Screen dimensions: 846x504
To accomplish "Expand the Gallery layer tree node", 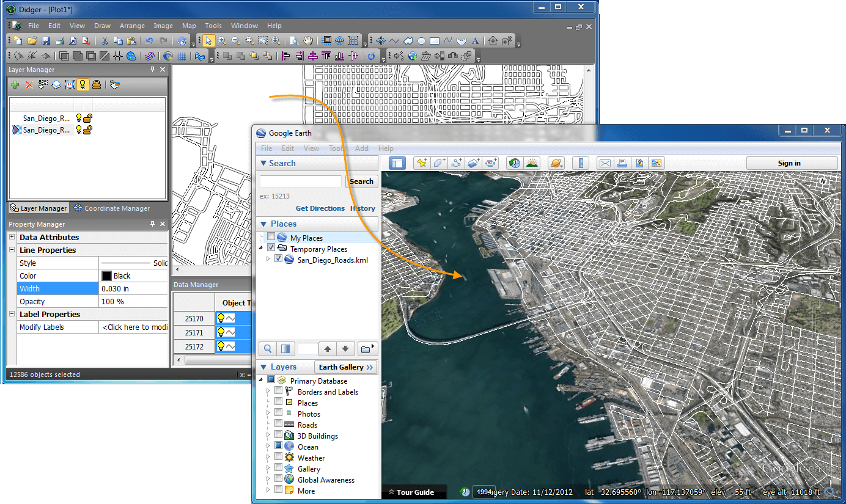I will point(268,469).
